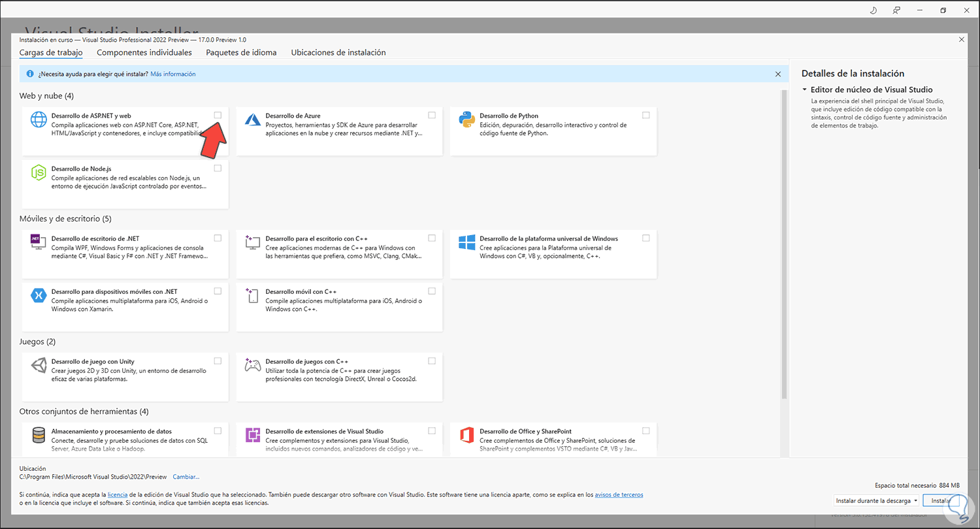The image size is (980, 529).
Task: Switch to Cargas de trabajo tab
Action: [x=51, y=52]
